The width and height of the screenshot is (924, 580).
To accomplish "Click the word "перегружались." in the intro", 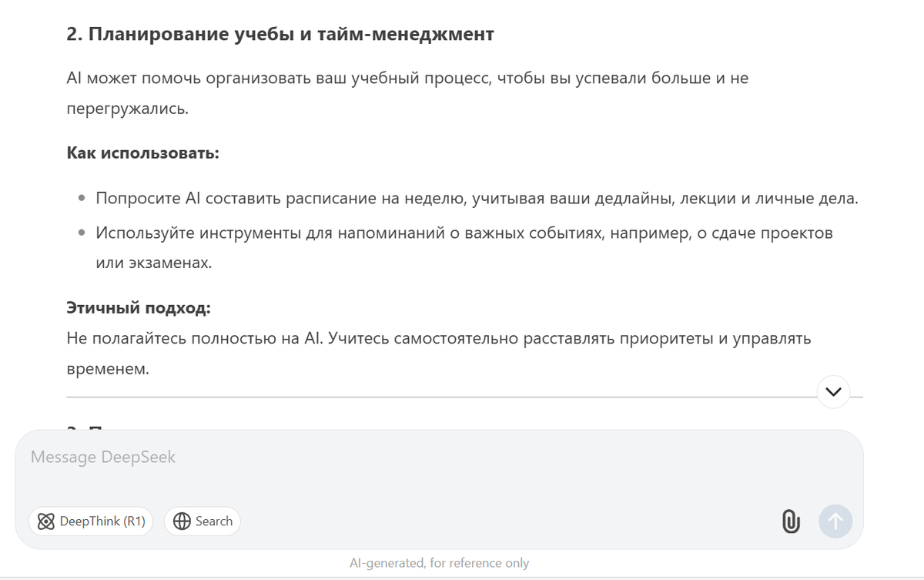I will tap(127, 109).
